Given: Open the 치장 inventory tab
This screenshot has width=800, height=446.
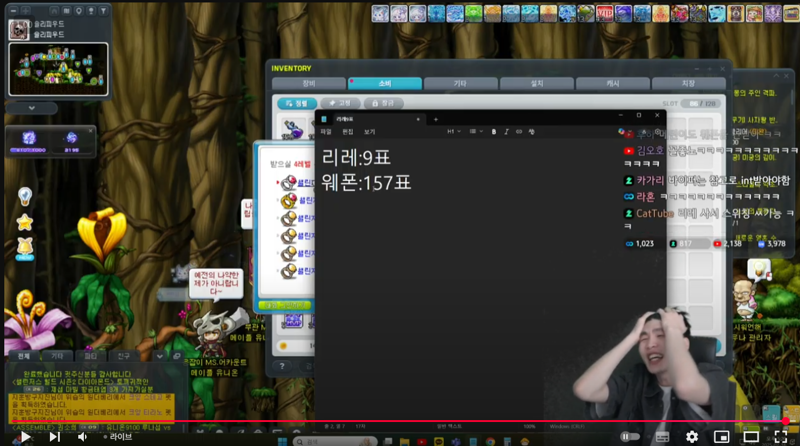Looking at the screenshot, I should pos(688,83).
